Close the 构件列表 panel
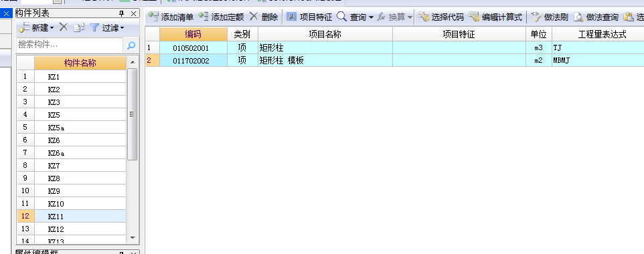 tap(133, 13)
